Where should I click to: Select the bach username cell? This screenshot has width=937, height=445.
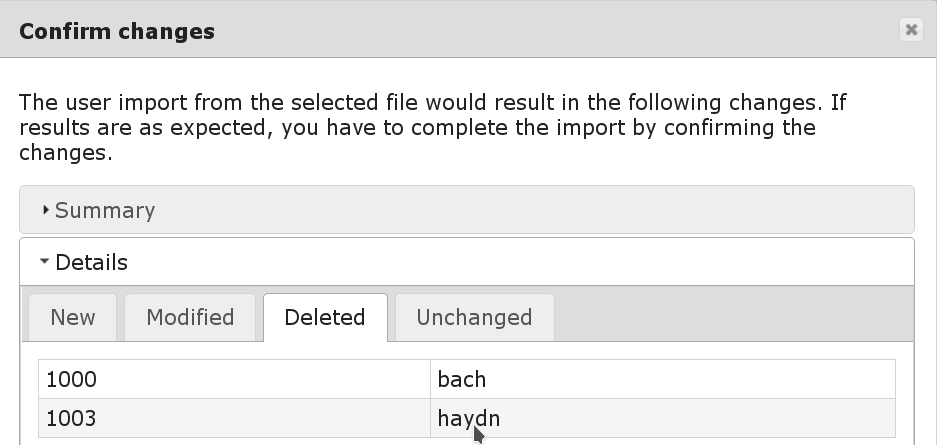pyautogui.click(x=663, y=380)
